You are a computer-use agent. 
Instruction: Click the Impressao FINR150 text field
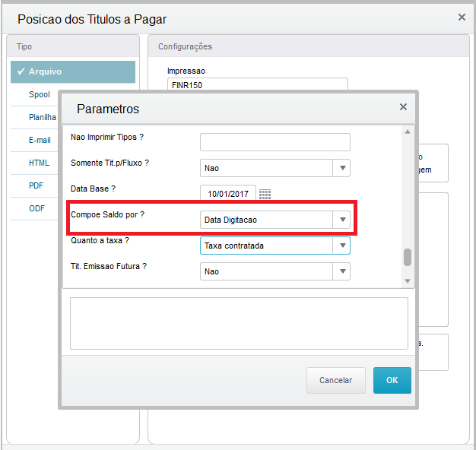point(257,85)
